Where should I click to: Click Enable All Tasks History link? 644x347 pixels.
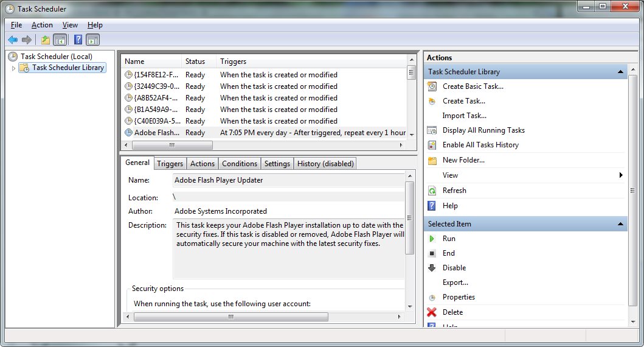coord(480,145)
